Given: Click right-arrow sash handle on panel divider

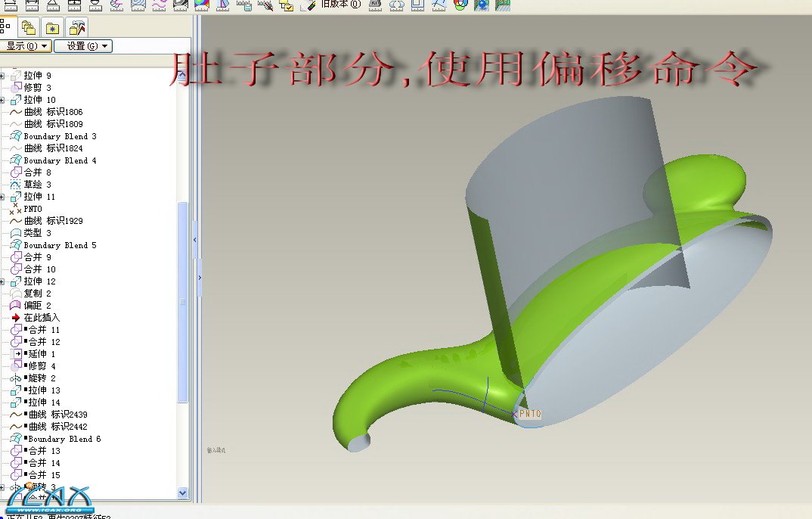Looking at the screenshot, I should (200, 278).
